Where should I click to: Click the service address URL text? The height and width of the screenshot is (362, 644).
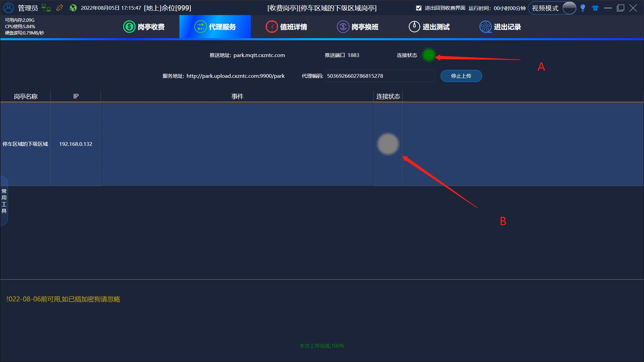(235, 76)
